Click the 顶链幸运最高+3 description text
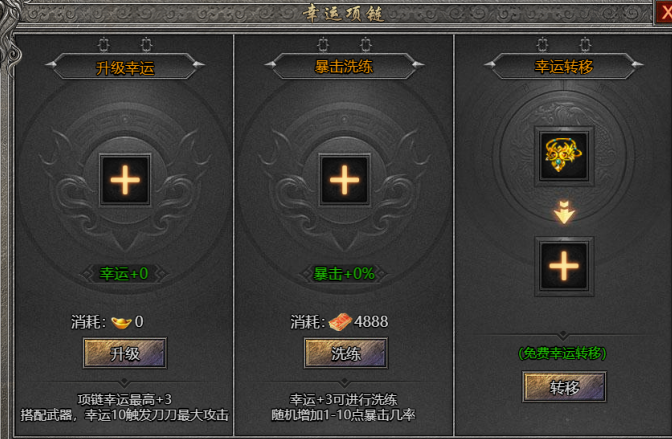 pos(125,400)
